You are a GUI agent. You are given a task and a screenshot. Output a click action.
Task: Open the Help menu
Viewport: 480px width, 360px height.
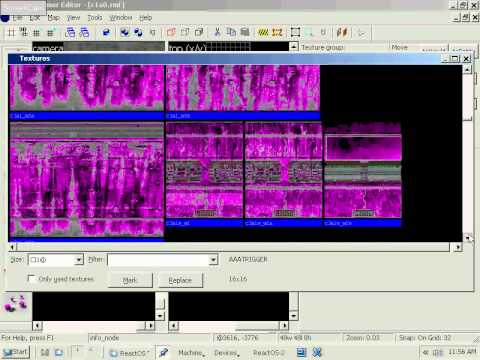146,17
